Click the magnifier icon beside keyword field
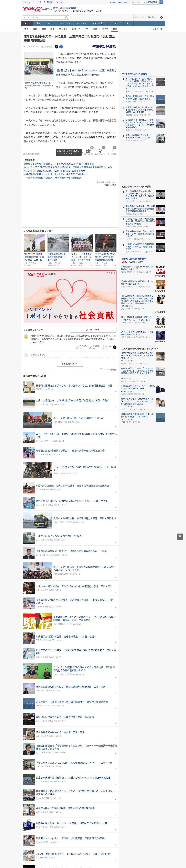 [x=66, y=18]
